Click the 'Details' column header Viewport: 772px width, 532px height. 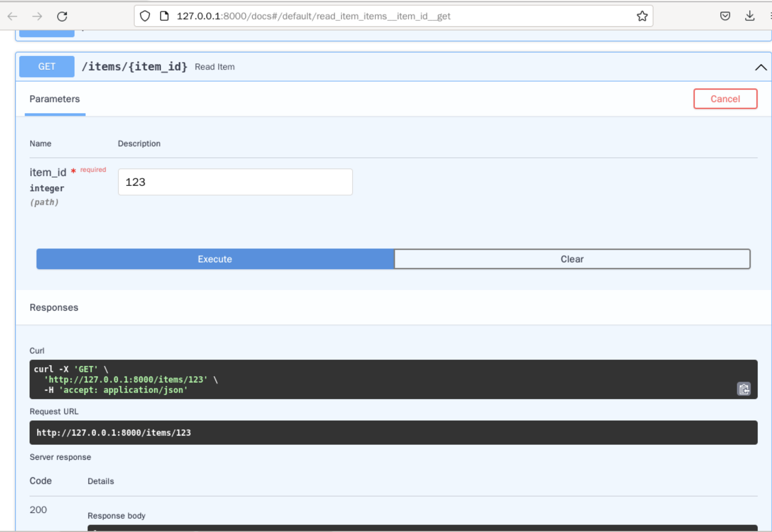point(101,481)
